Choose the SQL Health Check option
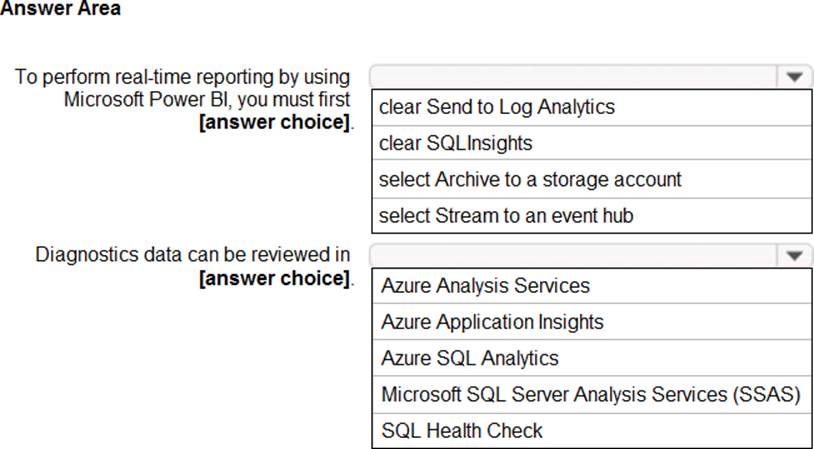The height and width of the screenshot is (449, 814). pyautogui.click(x=462, y=431)
